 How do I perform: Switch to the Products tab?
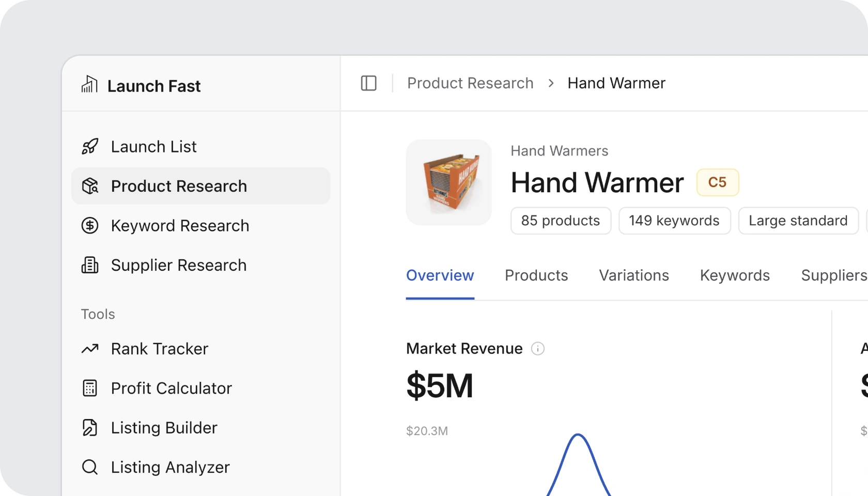pos(536,275)
